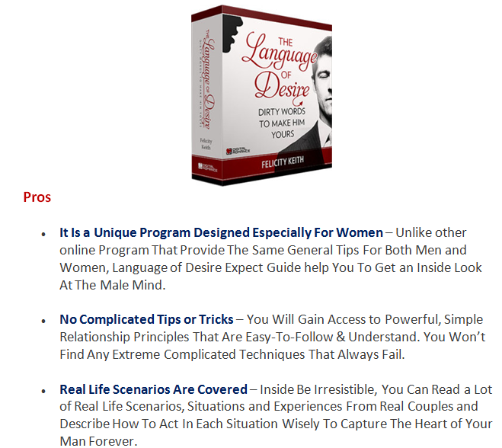The image size is (502, 448).
Task: Click the vertical title on the box spine
Action: click(208, 80)
